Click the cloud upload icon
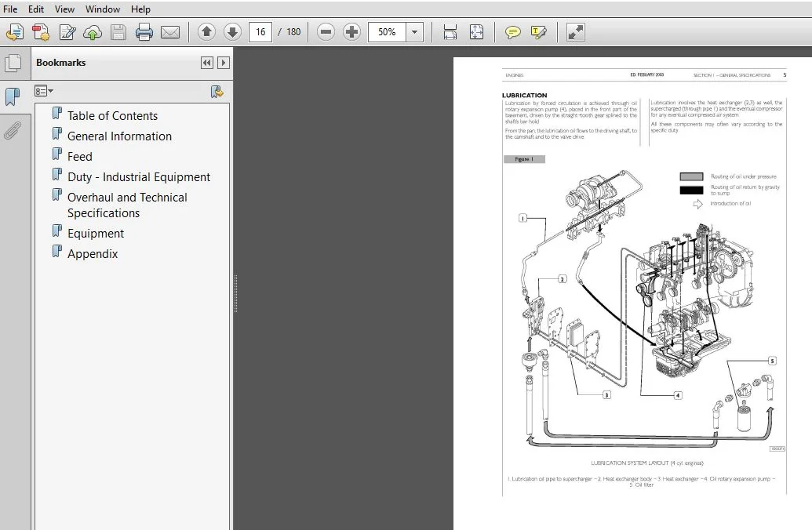This screenshot has width=812, height=530. point(93,33)
